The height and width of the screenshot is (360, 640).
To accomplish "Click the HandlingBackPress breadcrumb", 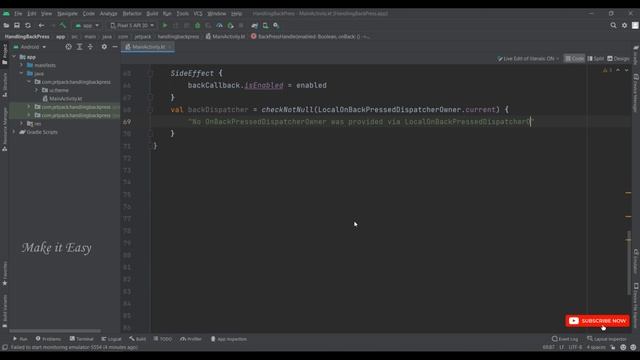I will pos(27,37).
